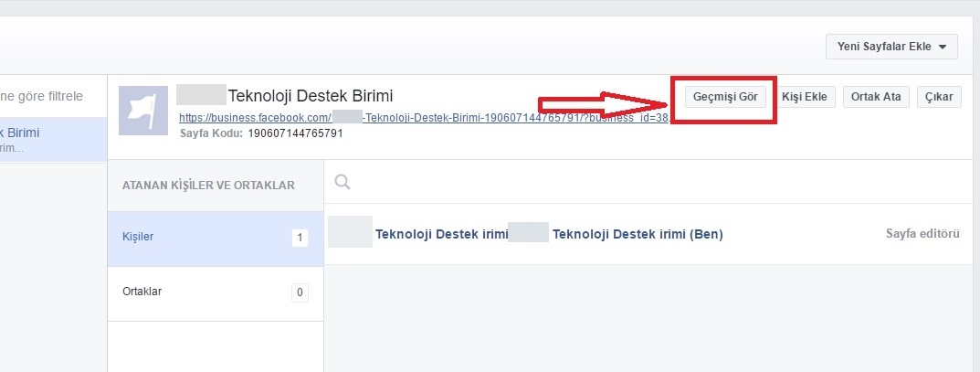Click the Sayfa Kodu number 190607144765791
Viewport: 980px width, 372px height.
click(x=295, y=133)
